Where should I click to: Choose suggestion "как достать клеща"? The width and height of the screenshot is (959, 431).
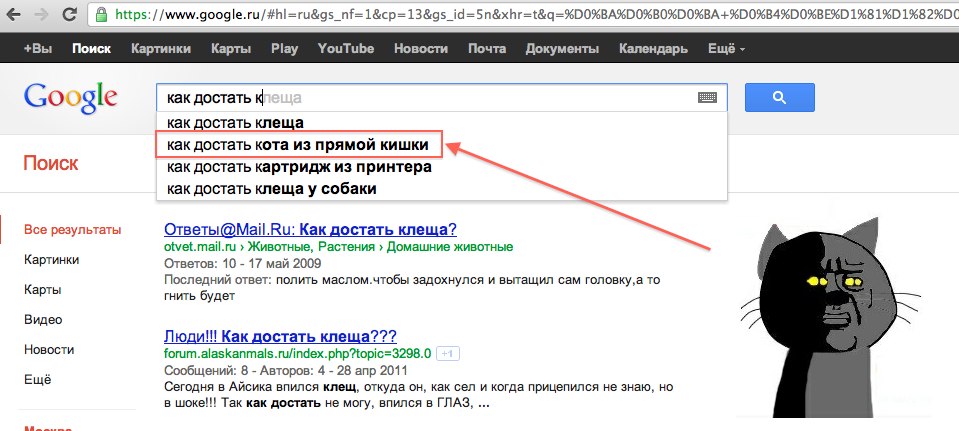coord(442,123)
